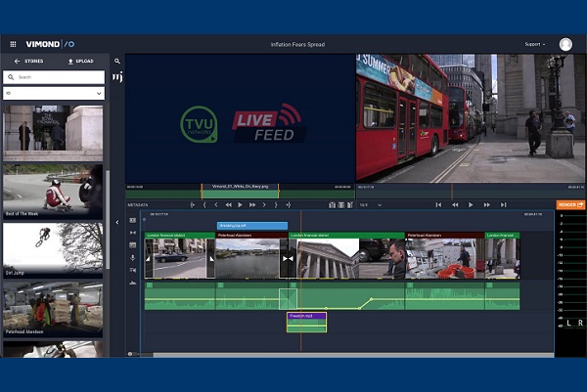Select first London financial district clip
The width and height of the screenshot is (587, 392).
180,255
